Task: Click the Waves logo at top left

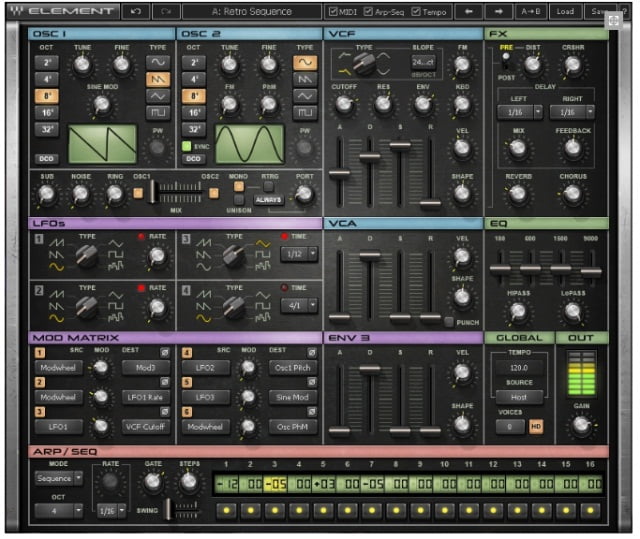Action: pos(17,11)
